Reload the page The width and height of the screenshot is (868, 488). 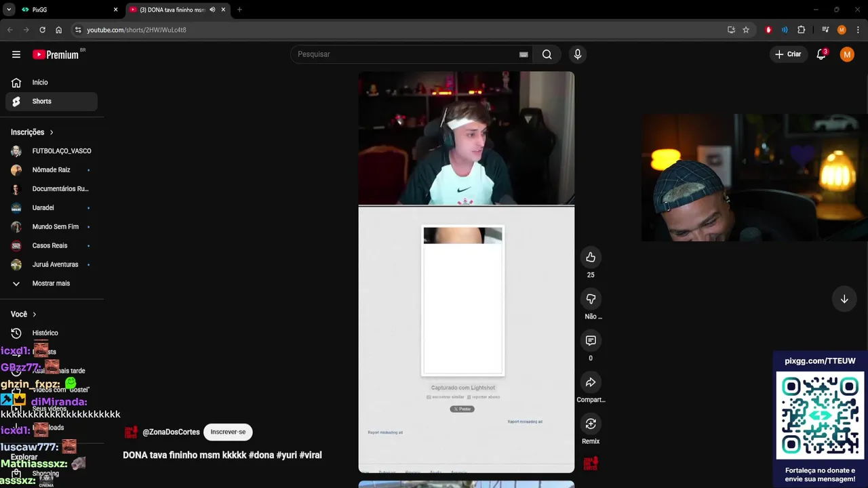(42, 30)
